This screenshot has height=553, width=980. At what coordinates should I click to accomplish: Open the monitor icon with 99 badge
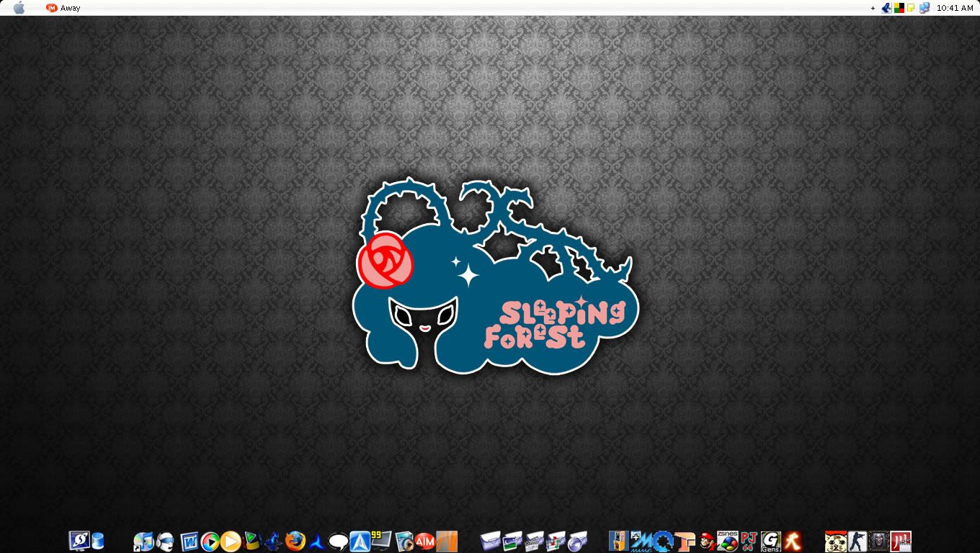(x=381, y=541)
